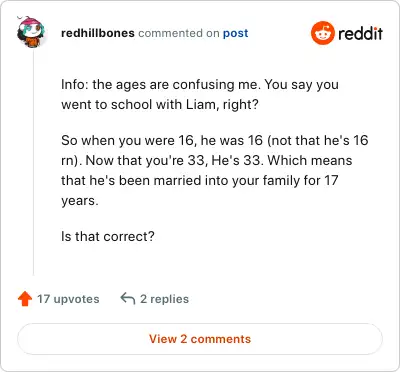Select the "17 upvotes" count
This screenshot has width=400, height=372.
(68, 299)
